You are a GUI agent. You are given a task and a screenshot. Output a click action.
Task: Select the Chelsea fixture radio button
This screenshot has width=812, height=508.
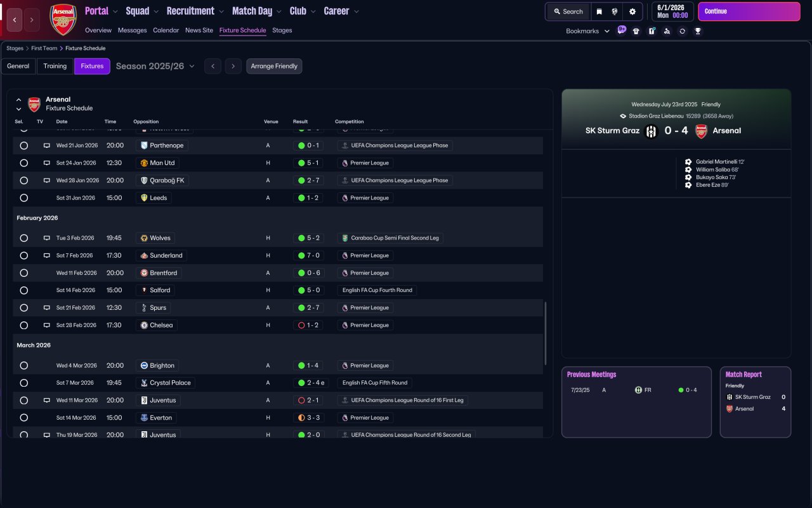tap(24, 325)
